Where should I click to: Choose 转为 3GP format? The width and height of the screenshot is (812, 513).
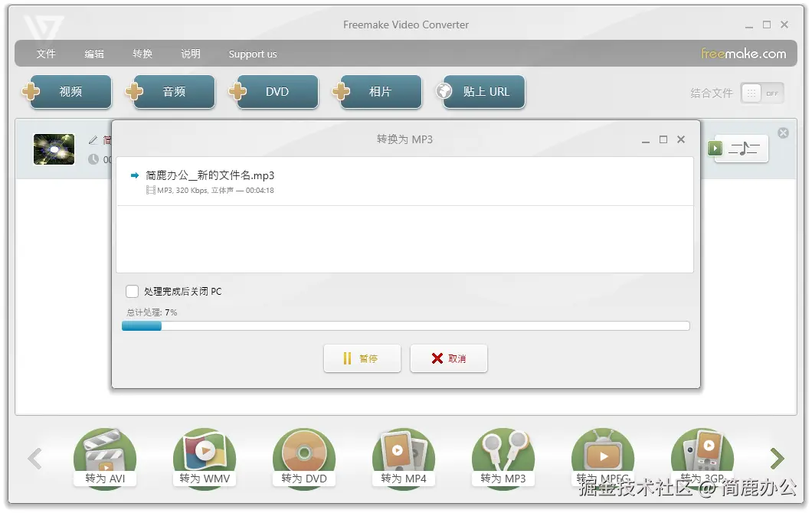[x=702, y=459]
